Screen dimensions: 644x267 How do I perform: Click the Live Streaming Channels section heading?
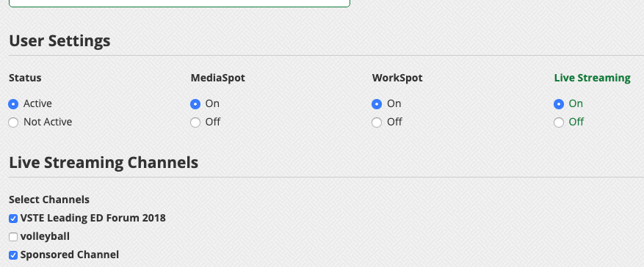(104, 163)
